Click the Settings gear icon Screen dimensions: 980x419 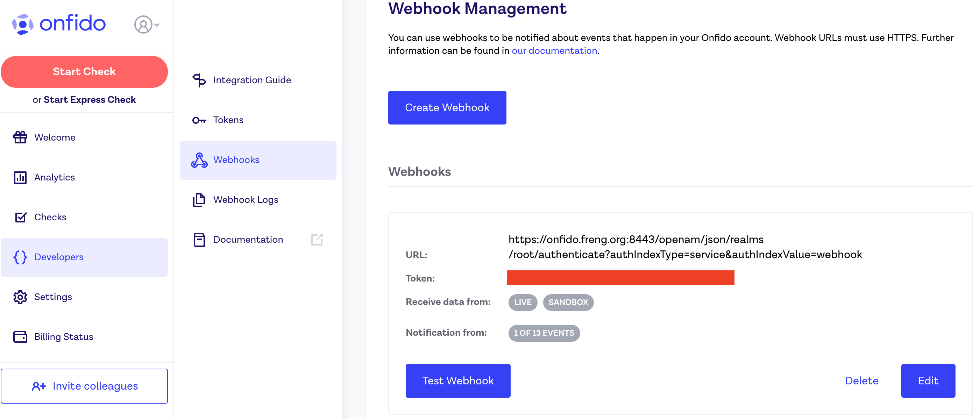(20, 297)
